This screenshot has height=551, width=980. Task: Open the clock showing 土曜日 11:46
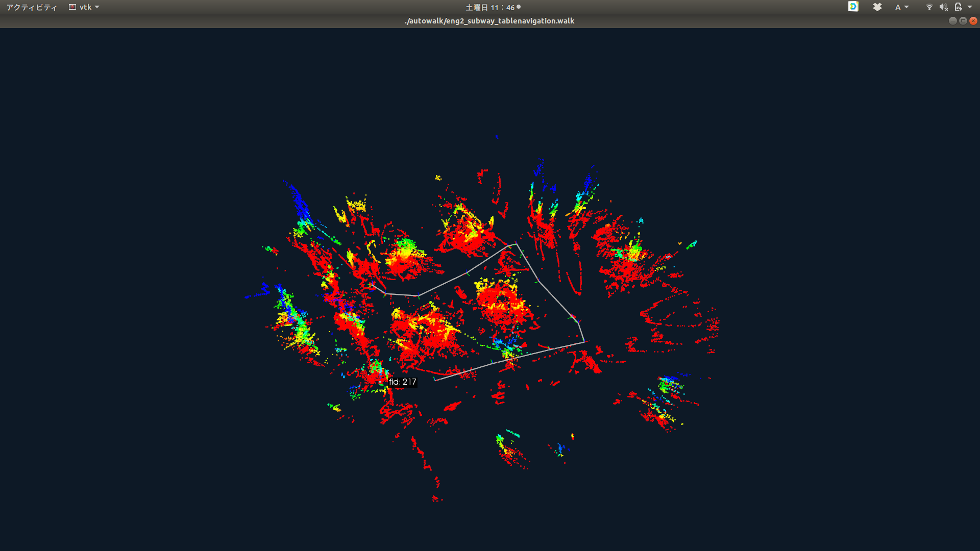(x=489, y=7)
